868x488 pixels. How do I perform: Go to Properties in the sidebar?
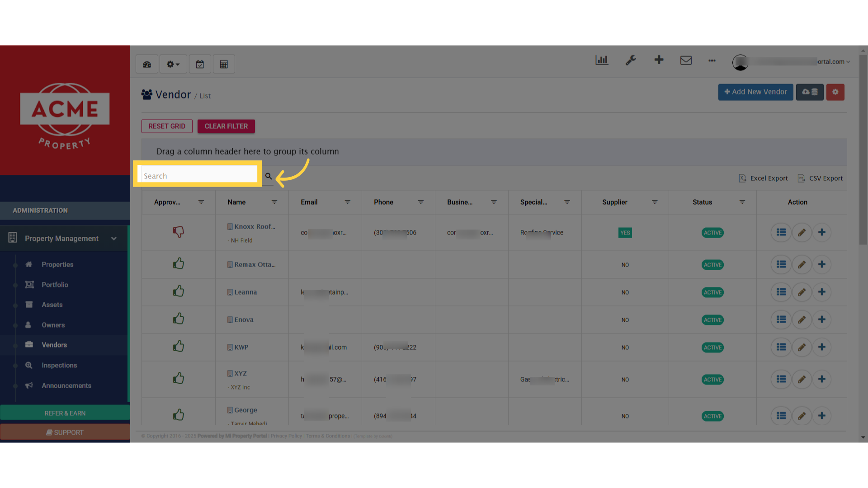coord(57,264)
